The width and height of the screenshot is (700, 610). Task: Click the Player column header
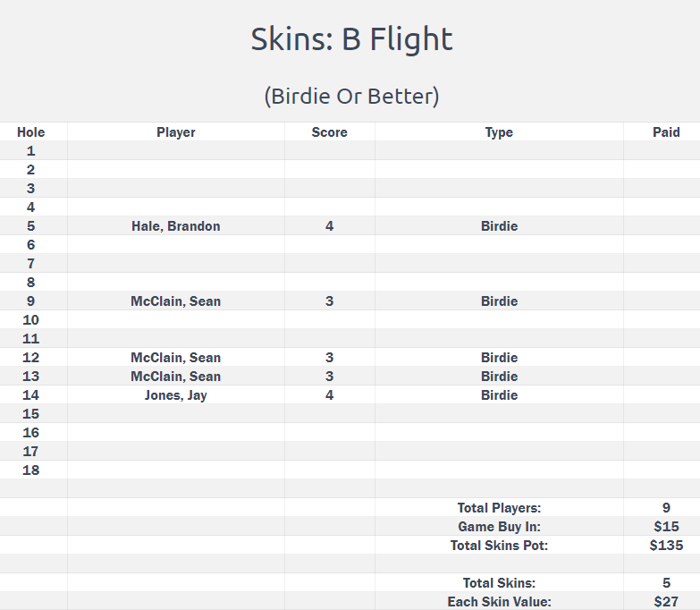[176, 132]
